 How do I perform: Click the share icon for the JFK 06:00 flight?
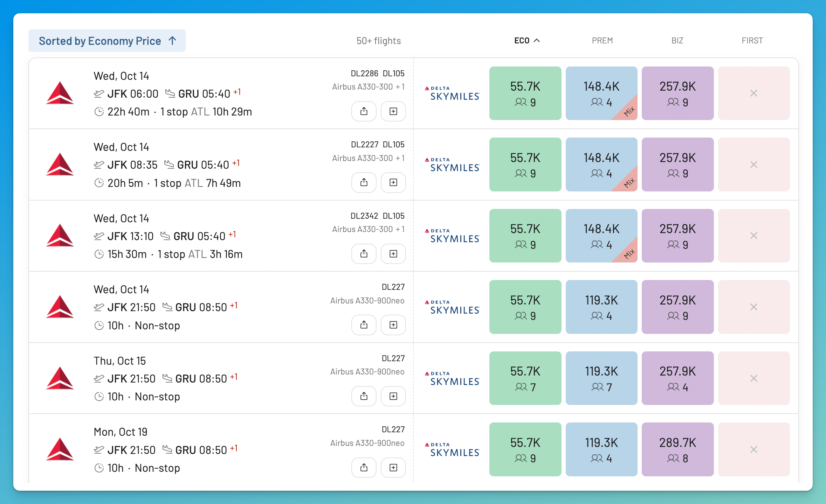click(x=364, y=111)
